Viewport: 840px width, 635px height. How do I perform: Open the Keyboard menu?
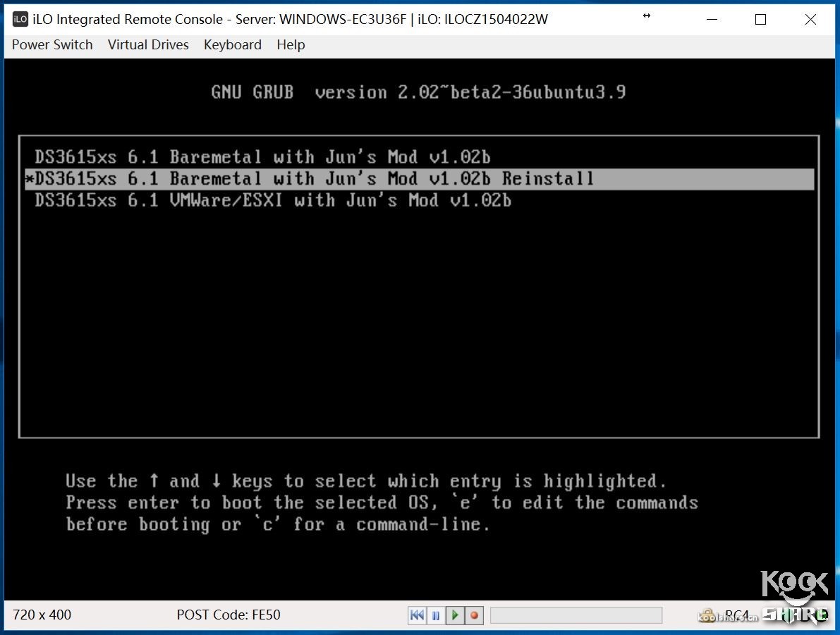[233, 45]
